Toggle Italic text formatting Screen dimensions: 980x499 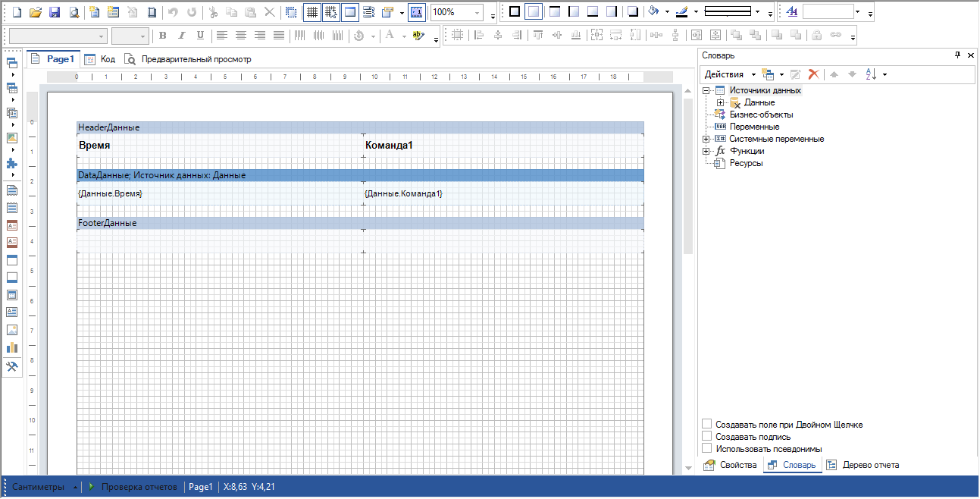point(181,36)
